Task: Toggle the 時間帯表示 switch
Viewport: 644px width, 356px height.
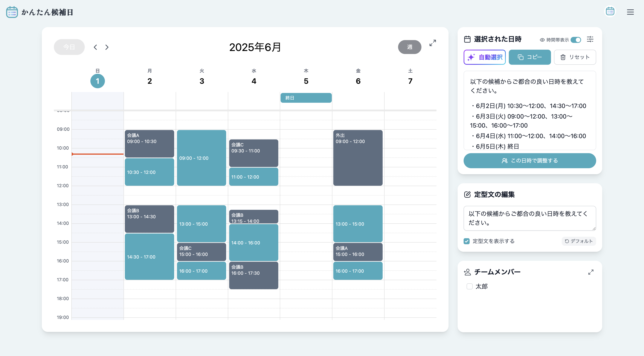Action: [x=575, y=40]
